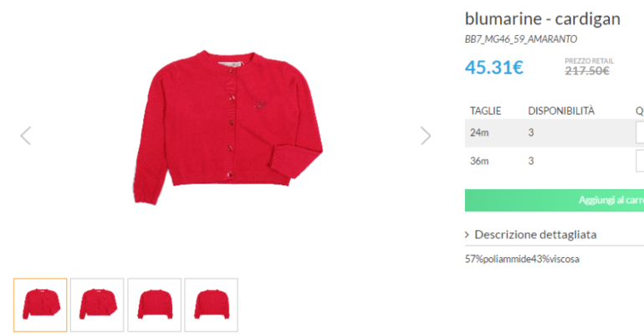Click the blumarine - cardigan product title
644x335 pixels.
pos(542,19)
